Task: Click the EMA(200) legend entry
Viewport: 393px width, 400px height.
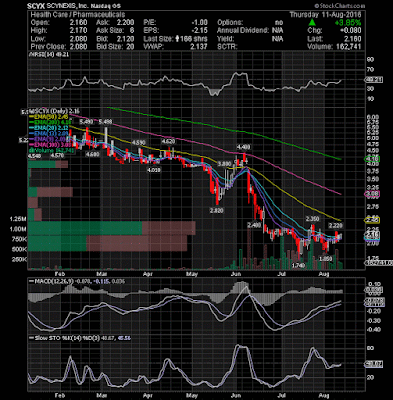Action: click(49, 122)
